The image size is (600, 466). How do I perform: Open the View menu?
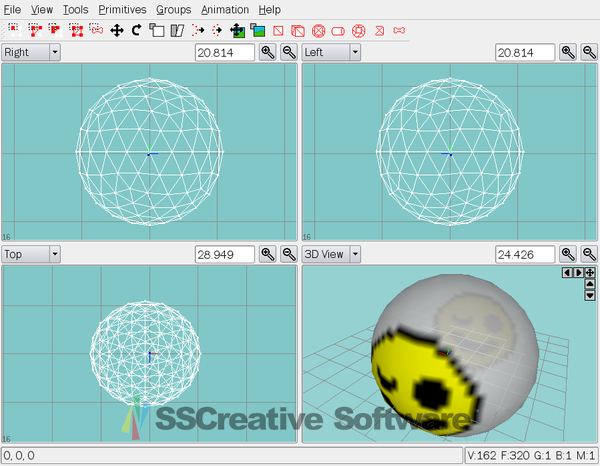tap(42, 10)
